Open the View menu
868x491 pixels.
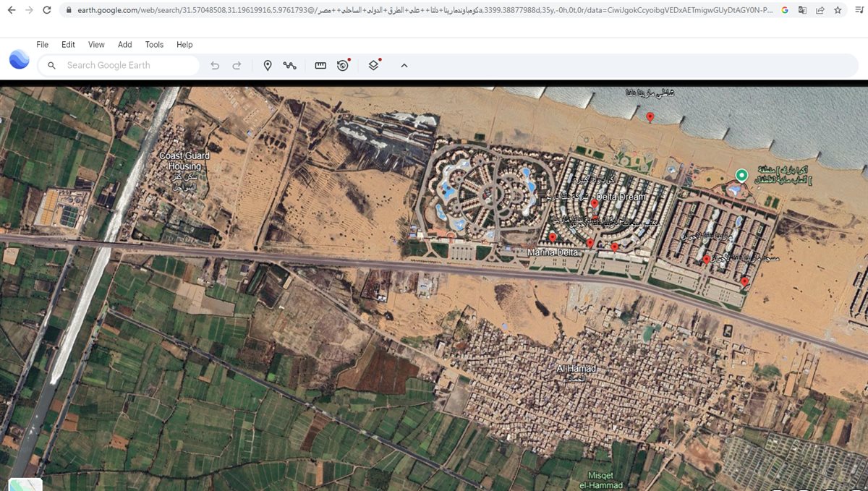(x=96, y=44)
